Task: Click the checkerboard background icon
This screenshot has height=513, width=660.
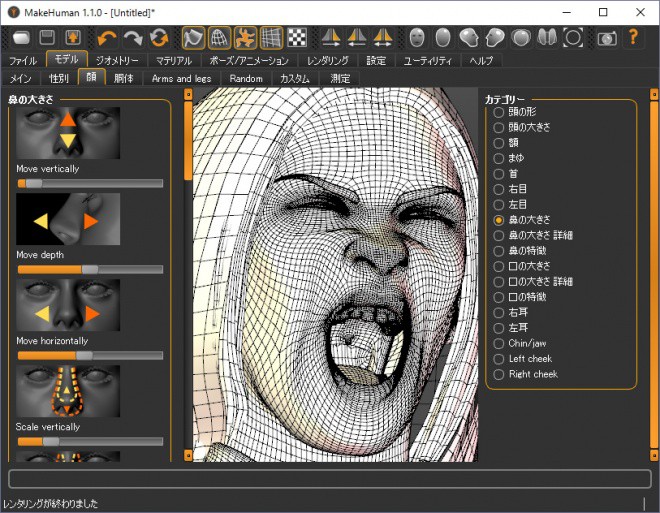Action: click(297, 38)
